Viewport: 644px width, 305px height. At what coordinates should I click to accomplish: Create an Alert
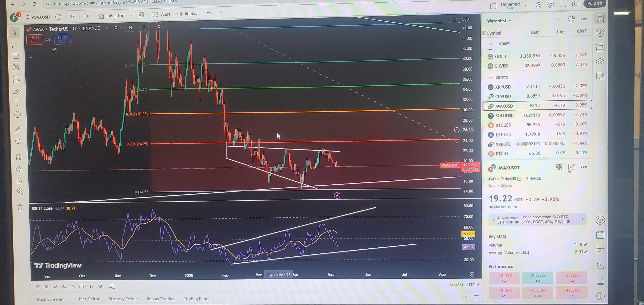pos(162,14)
